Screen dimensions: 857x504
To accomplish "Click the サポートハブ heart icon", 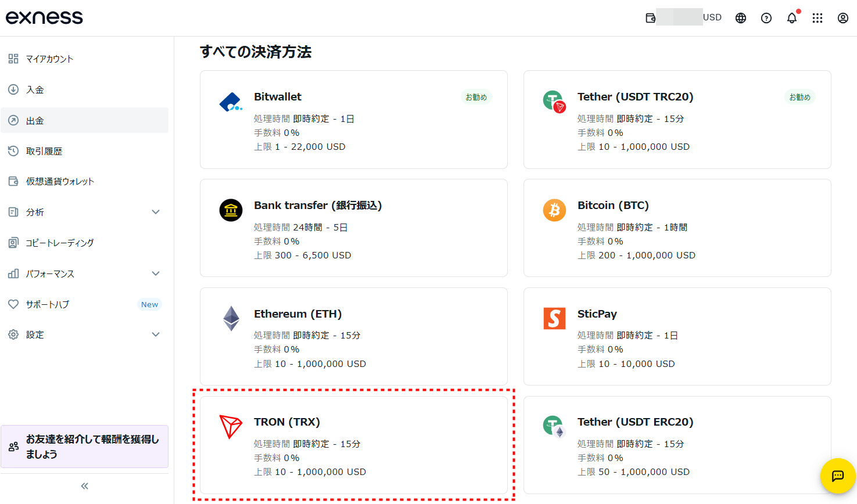I will coord(13,304).
